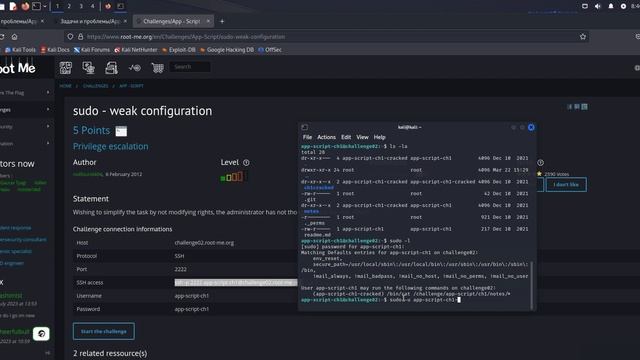Screen dimensions: 640x360
Task: Open the terminal View menu
Action: 362,137
